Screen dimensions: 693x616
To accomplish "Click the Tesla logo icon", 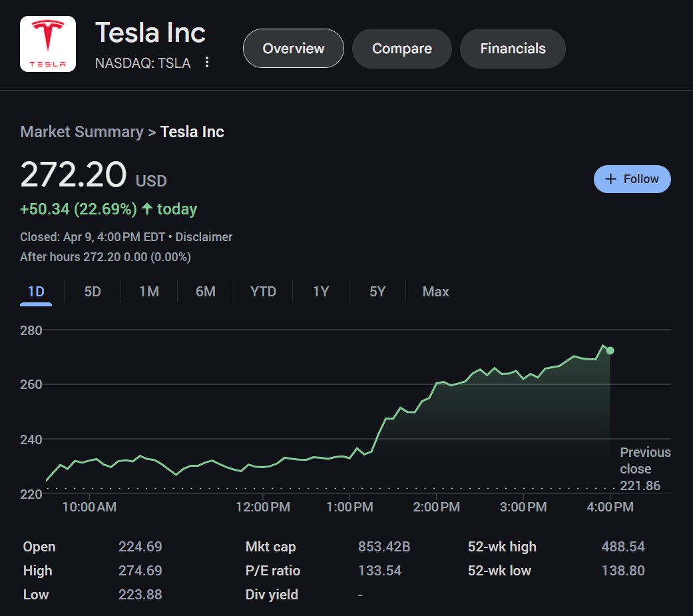I will pyautogui.click(x=48, y=44).
